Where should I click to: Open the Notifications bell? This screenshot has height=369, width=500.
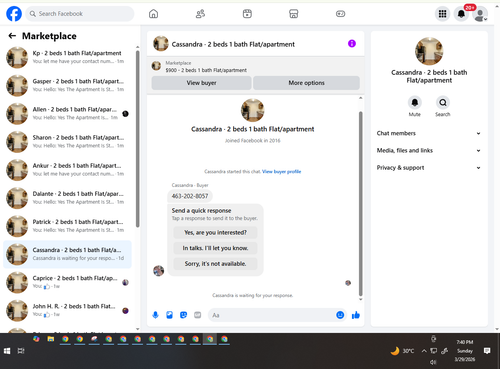pyautogui.click(x=461, y=14)
